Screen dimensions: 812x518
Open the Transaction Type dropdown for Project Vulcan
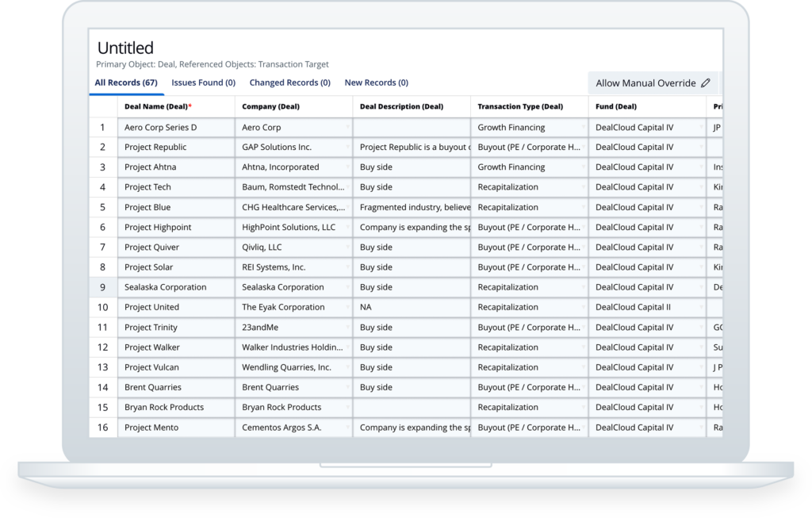click(x=583, y=367)
